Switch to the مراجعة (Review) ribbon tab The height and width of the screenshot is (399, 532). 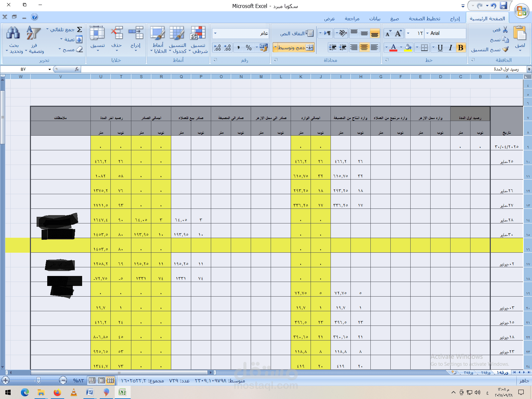pyautogui.click(x=352, y=19)
